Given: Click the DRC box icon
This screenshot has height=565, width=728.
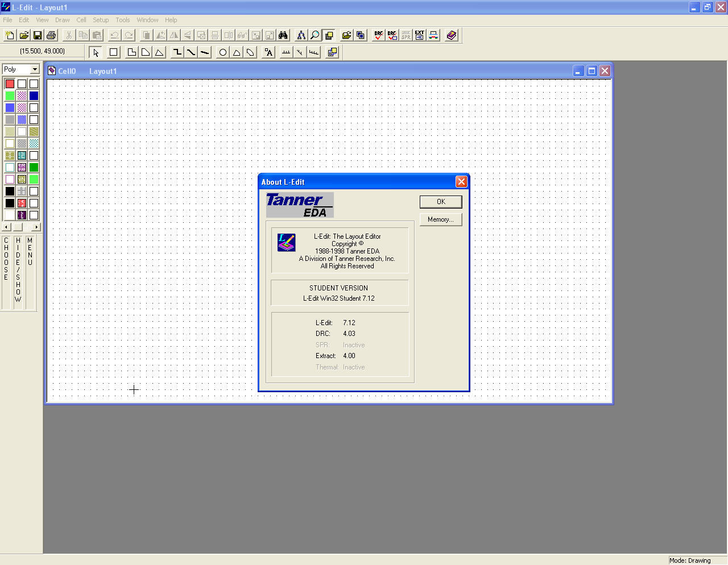Looking at the screenshot, I should click(x=392, y=35).
